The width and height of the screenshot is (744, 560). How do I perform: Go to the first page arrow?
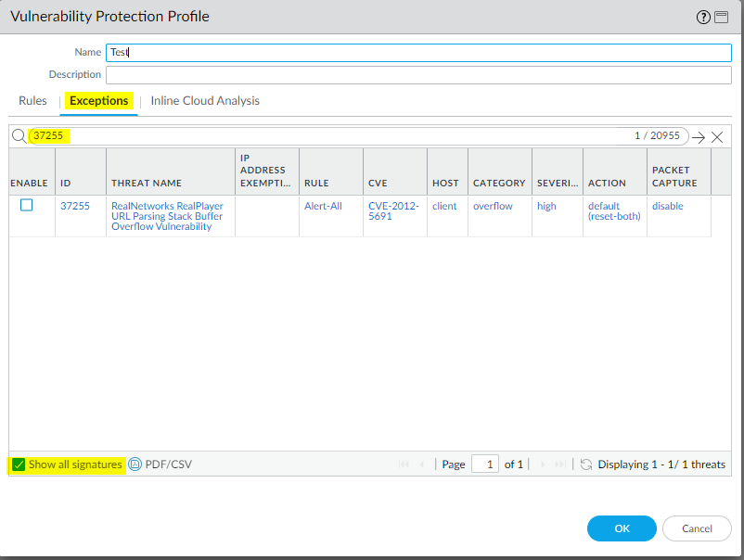click(x=404, y=465)
